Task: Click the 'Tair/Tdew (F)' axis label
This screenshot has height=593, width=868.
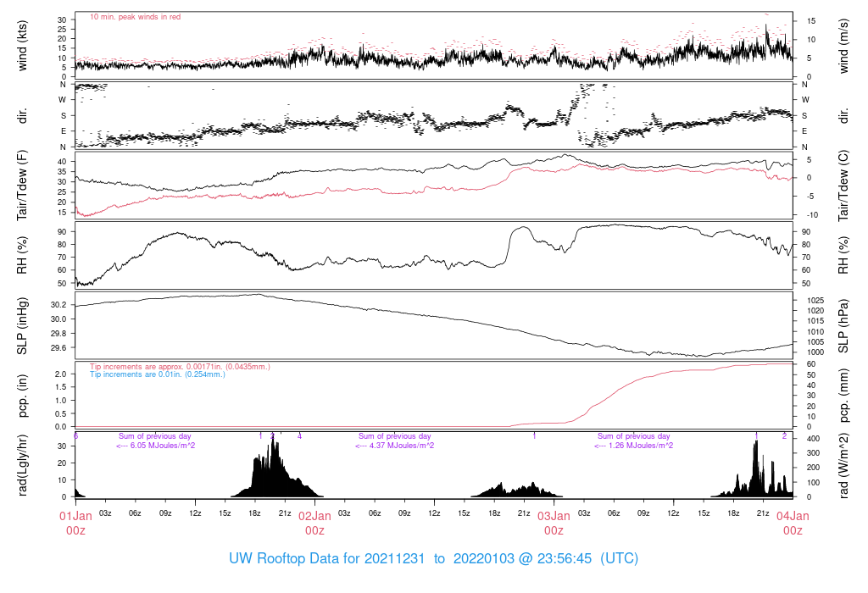Action: [22, 186]
